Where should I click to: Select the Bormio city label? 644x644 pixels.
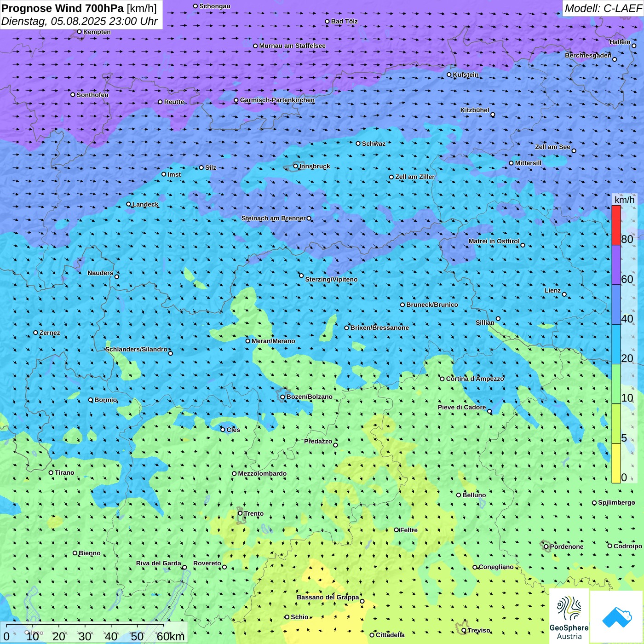coord(106,400)
